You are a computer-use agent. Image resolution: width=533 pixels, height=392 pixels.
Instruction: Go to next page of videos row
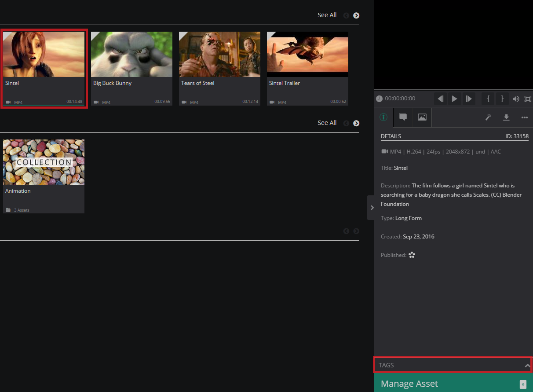click(x=356, y=15)
